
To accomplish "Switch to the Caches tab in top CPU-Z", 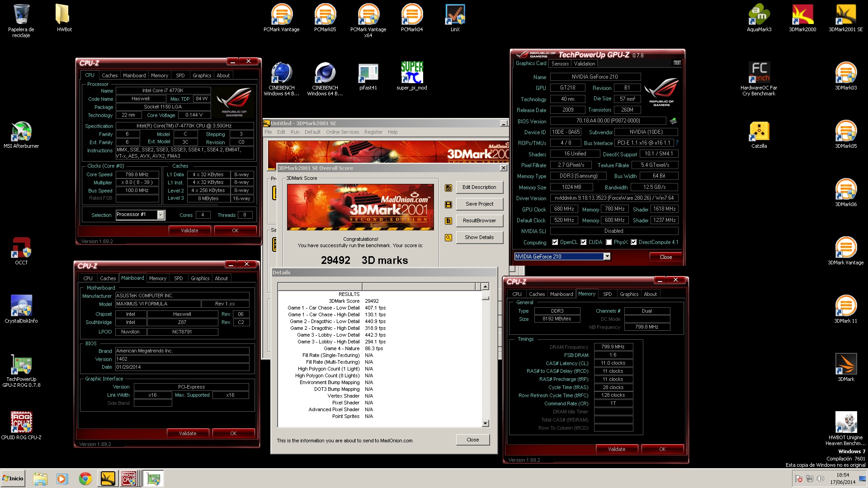I will [x=109, y=75].
